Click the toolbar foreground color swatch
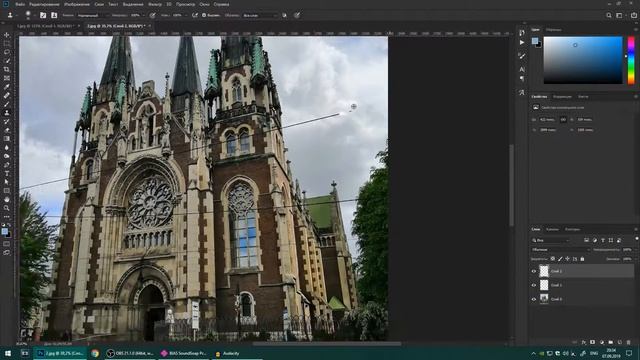The height and width of the screenshot is (360, 640). tap(4, 231)
